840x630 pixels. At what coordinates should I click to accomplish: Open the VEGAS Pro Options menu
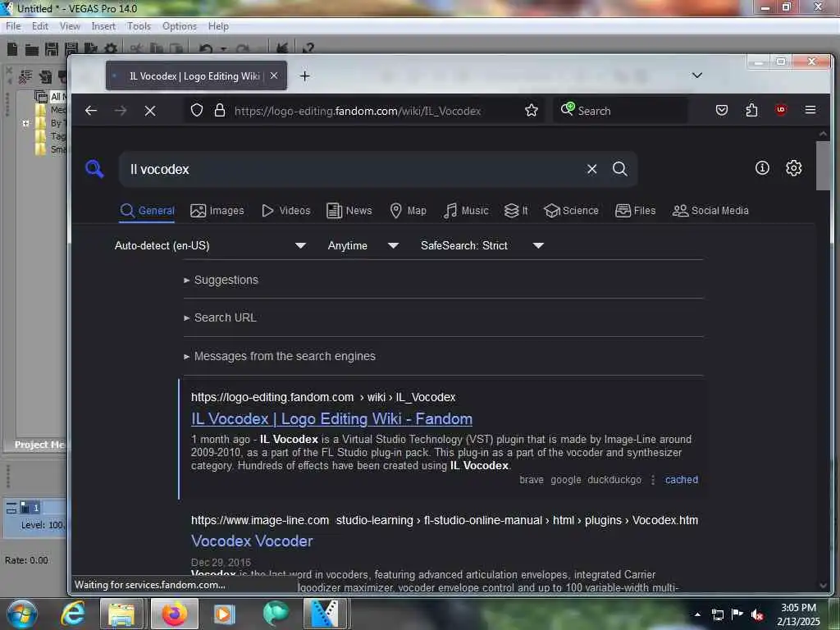[180, 26]
